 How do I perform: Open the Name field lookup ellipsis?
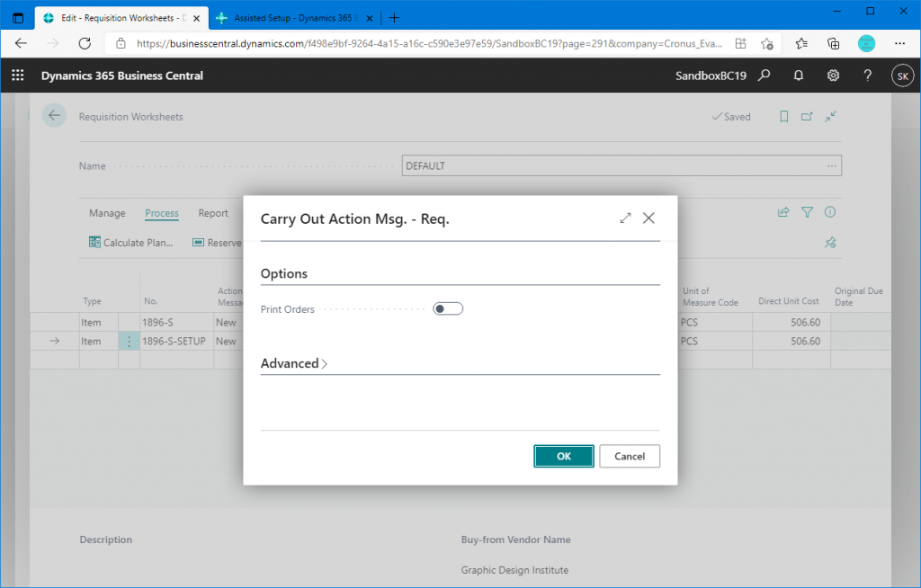point(831,166)
